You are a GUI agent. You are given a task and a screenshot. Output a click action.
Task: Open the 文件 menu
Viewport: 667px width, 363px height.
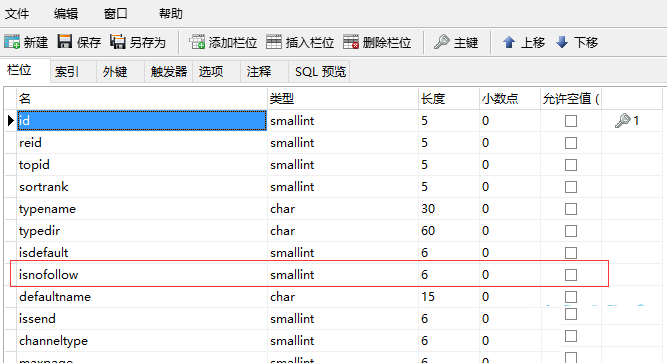pyautogui.click(x=17, y=14)
